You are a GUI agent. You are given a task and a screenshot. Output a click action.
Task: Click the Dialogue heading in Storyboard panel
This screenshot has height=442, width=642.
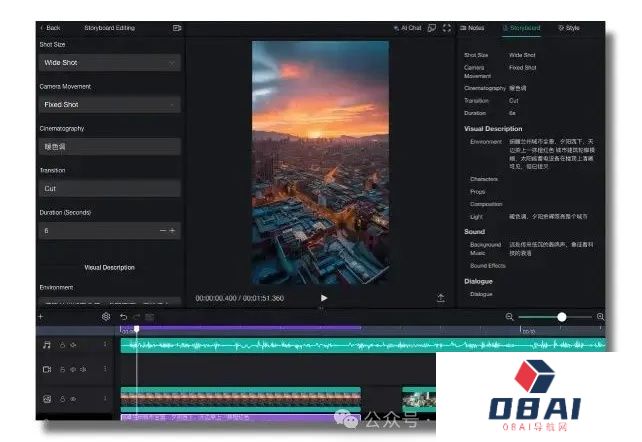pos(478,281)
